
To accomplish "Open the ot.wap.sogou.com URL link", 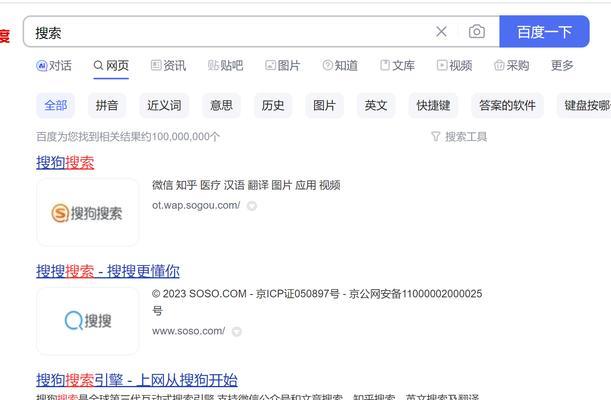I will (196, 205).
